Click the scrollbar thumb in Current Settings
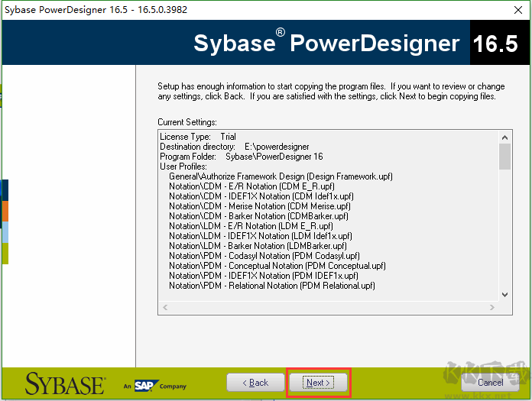Image resolution: width=532 pixels, height=401 pixels. coord(504,156)
